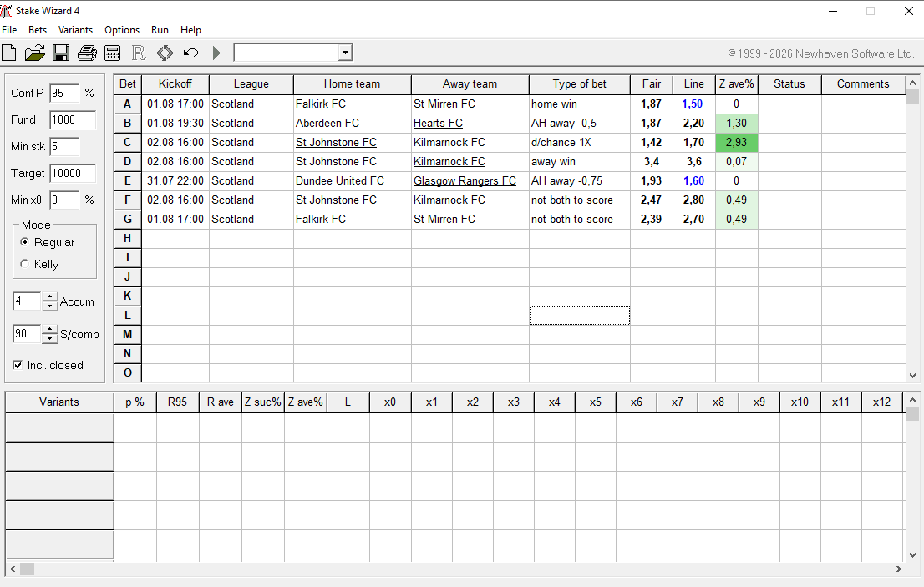This screenshot has width=924, height=587.
Task: Select empty bet row header H
Action: (x=127, y=239)
